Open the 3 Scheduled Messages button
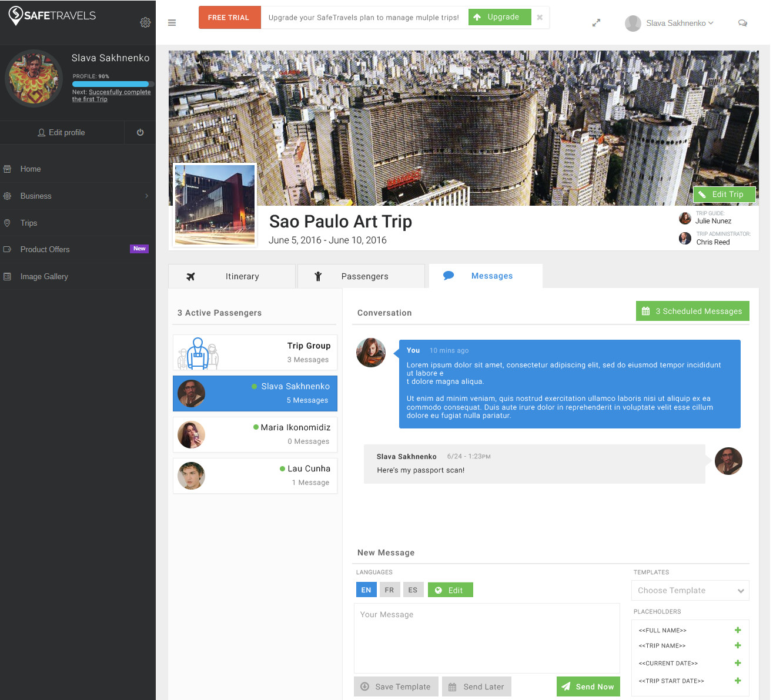The height and width of the screenshot is (700, 773). (x=692, y=312)
